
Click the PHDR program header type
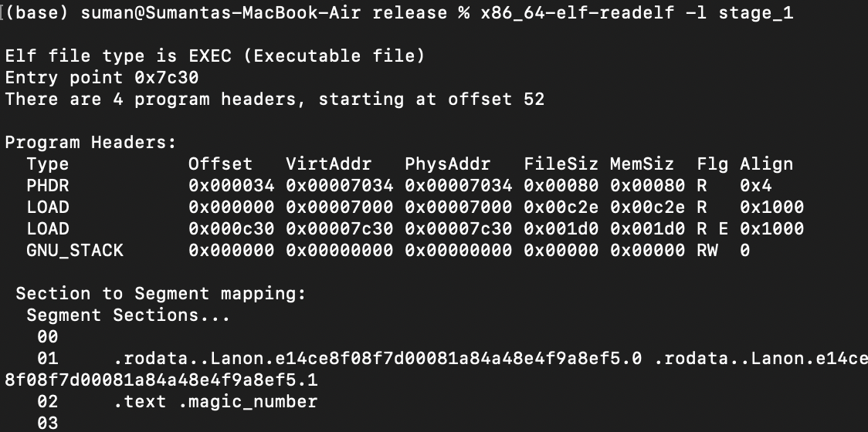pos(48,186)
